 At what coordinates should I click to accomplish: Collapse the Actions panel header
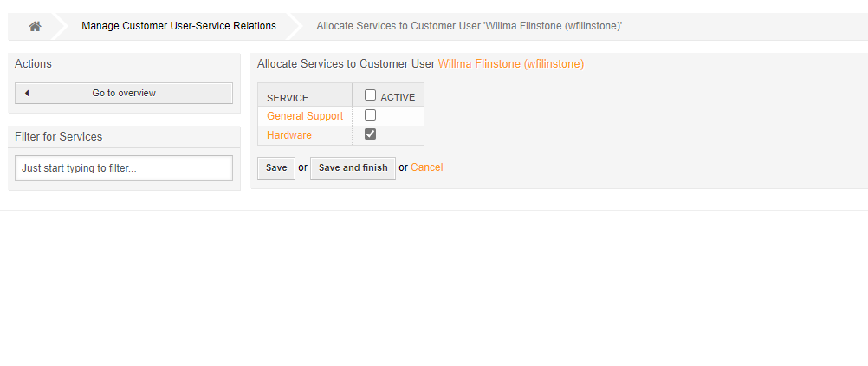coord(124,64)
